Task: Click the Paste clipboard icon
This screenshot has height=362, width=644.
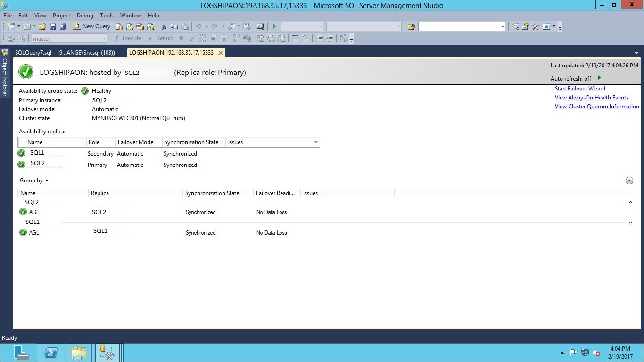Action: [185, 26]
